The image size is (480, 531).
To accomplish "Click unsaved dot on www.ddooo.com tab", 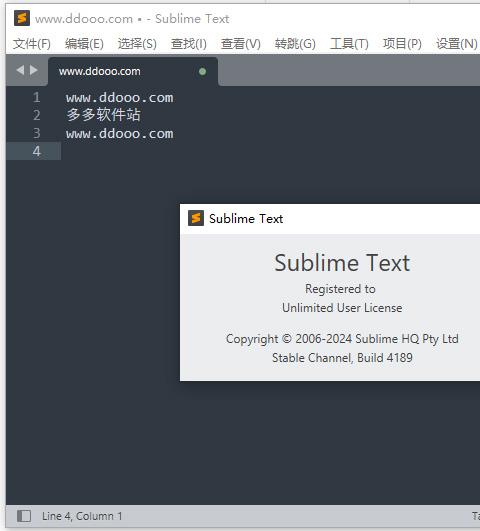I will tap(203, 71).
